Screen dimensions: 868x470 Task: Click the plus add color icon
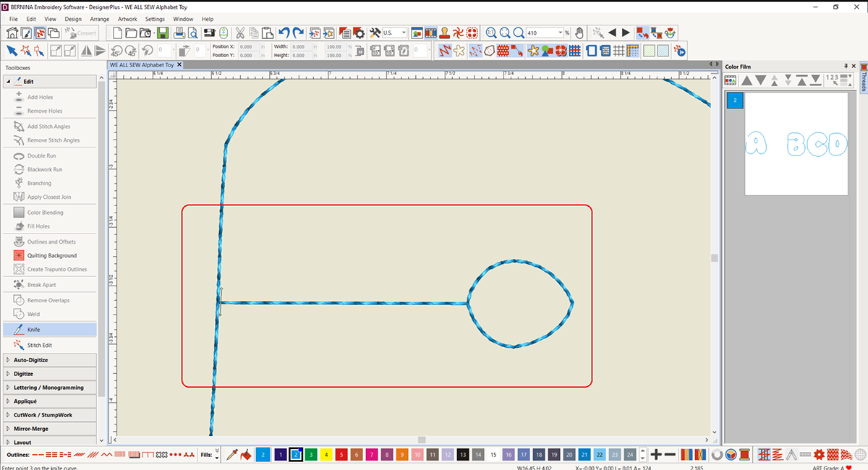656,454
